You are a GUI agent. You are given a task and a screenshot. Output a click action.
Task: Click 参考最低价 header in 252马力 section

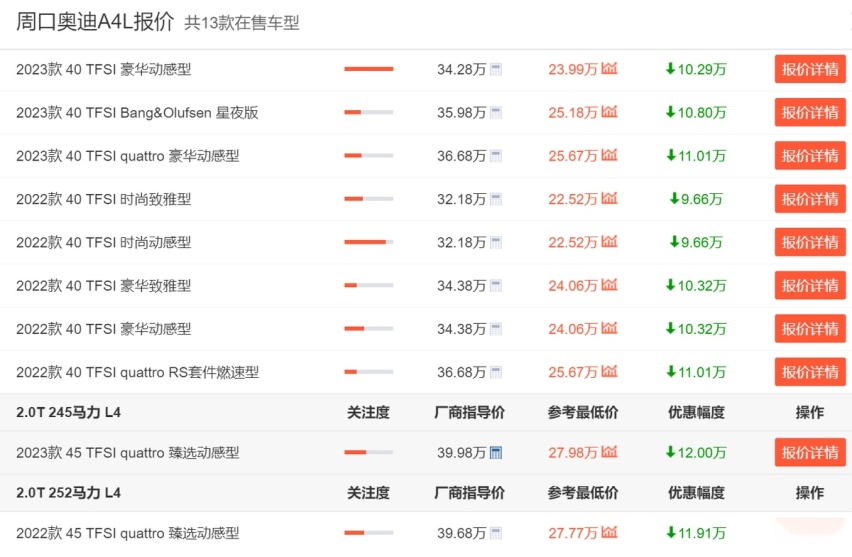pyautogui.click(x=582, y=493)
